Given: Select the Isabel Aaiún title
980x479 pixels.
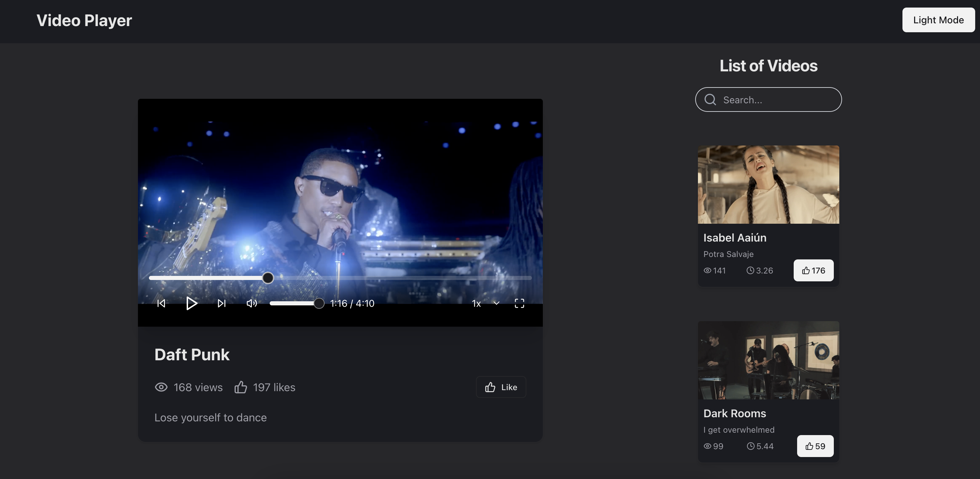Looking at the screenshot, I should click(x=735, y=237).
